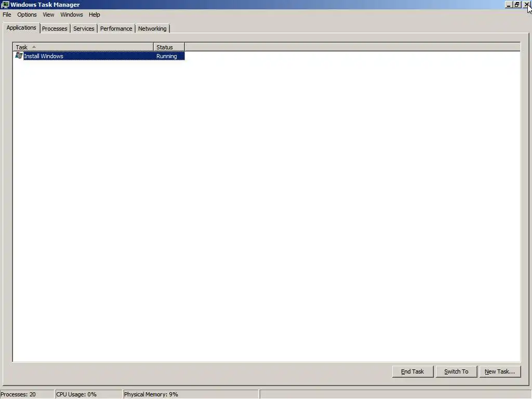Open the Options menu
The image size is (532, 399).
27,15
